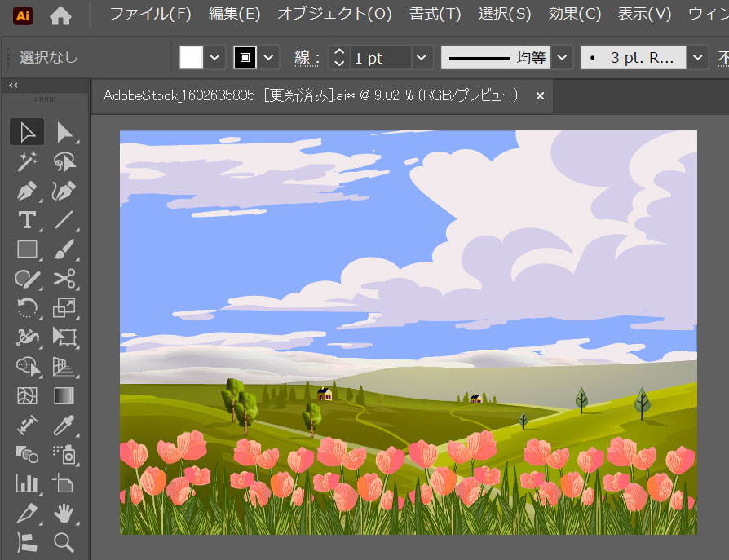Click the white fill color swatch
The image size is (729, 560).
tap(191, 57)
